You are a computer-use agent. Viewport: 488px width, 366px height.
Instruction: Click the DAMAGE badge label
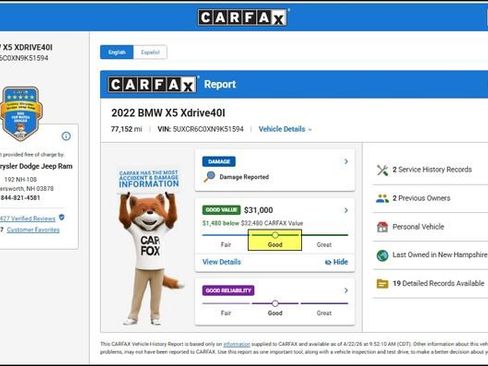click(219, 162)
